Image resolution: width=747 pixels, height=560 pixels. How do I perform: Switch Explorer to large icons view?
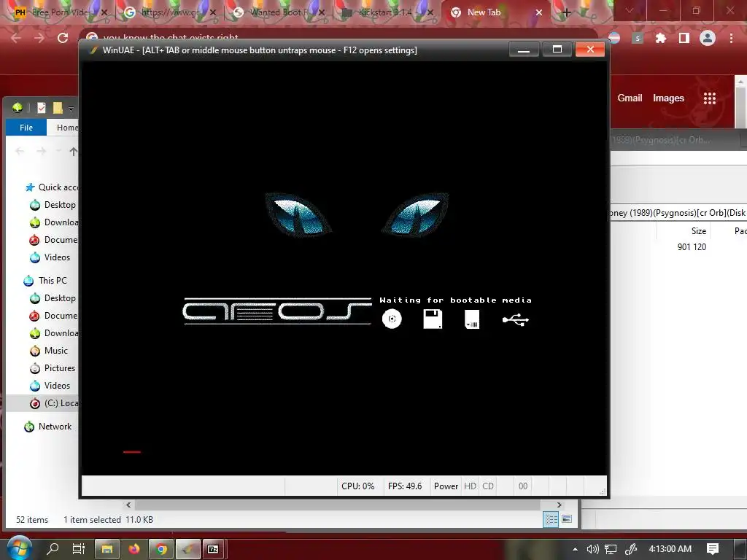(567, 519)
